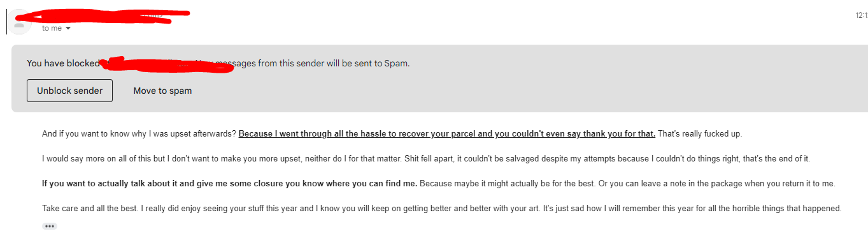The height and width of the screenshot is (238, 868).
Task: Click the 'Take care and all the best' paragraph
Action: pos(442,208)
